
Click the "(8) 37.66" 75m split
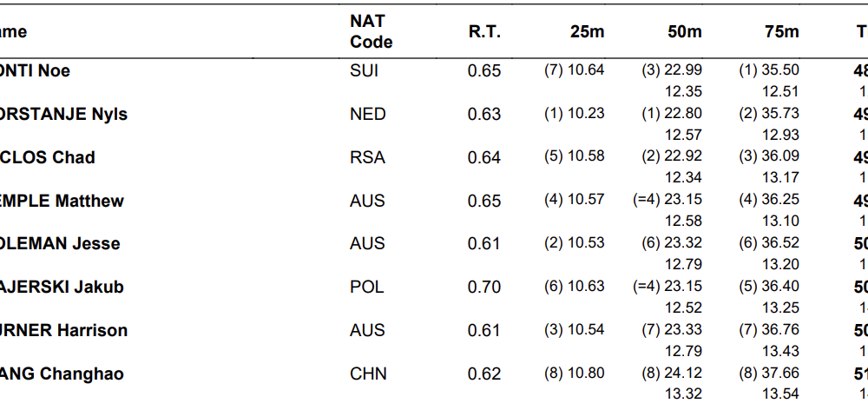768,374
